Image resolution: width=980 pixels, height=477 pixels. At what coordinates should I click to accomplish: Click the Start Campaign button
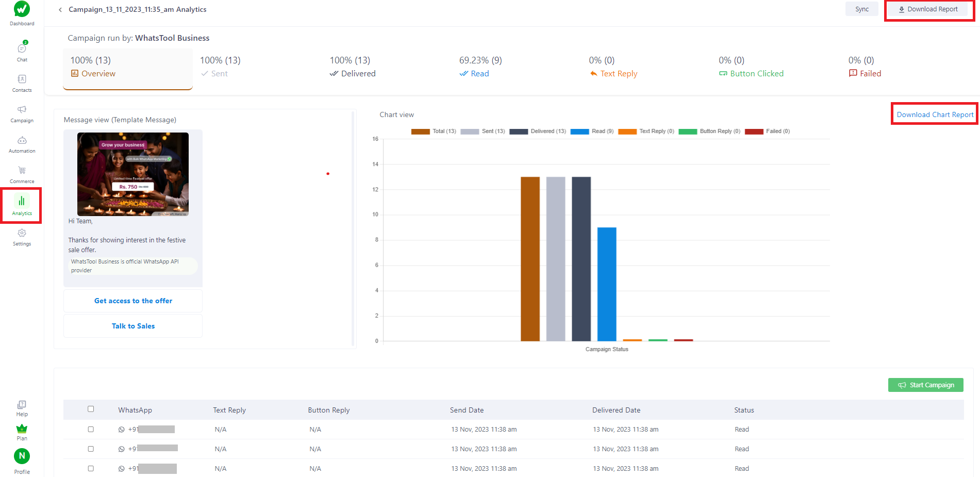926,385
